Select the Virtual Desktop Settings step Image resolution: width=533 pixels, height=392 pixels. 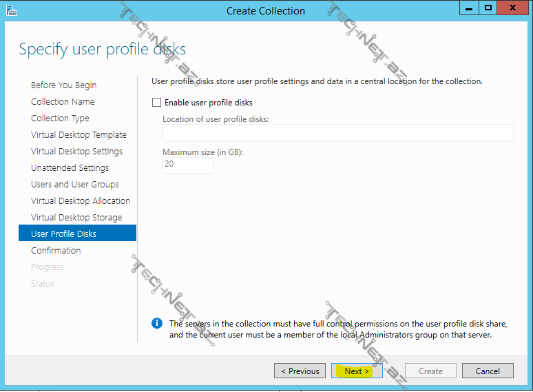pos(76,152)
